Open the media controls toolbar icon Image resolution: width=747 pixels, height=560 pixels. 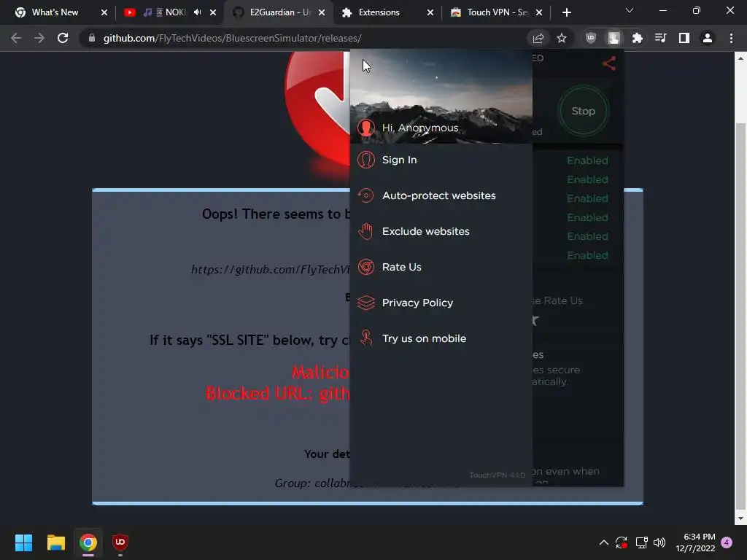(660, 38)
